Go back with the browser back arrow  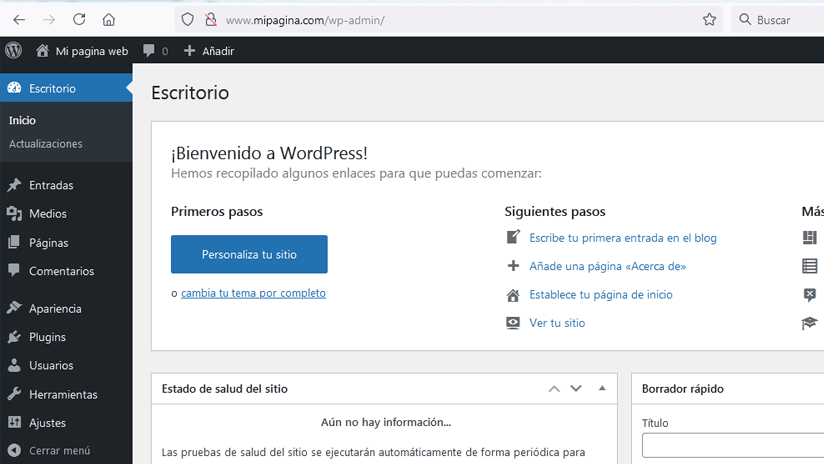[x=19, y=20]
